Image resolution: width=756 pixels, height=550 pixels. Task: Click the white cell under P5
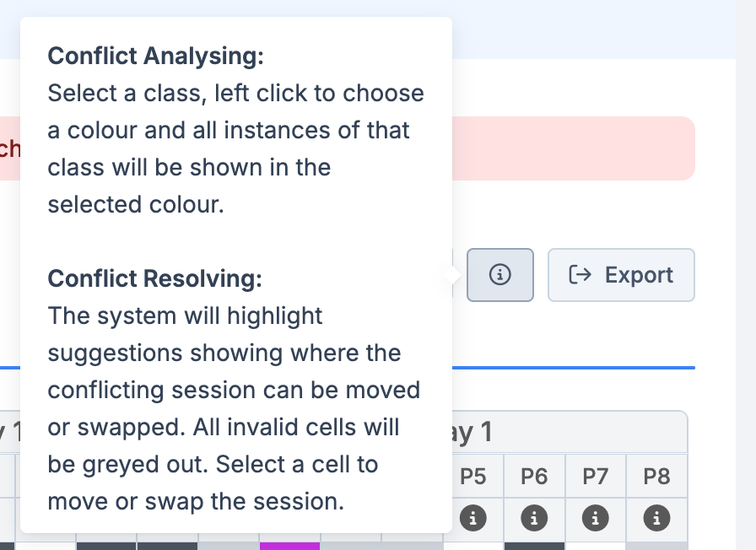pos(473,546)
